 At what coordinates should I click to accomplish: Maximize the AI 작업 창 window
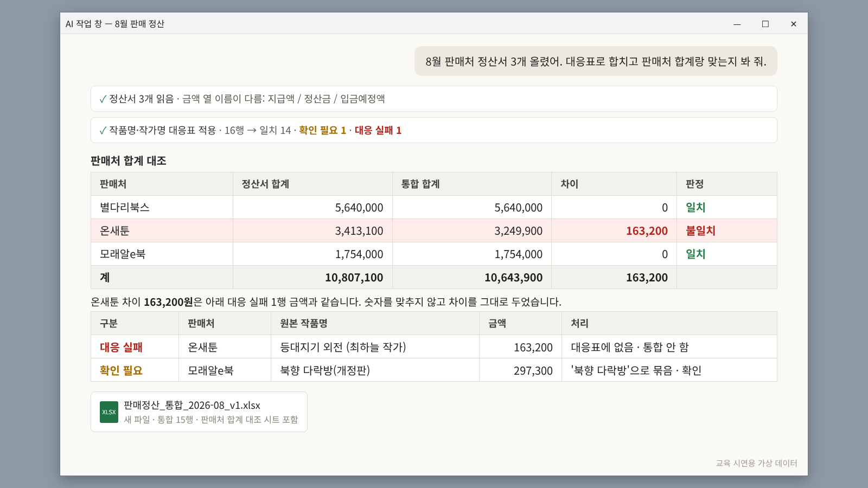765,24
